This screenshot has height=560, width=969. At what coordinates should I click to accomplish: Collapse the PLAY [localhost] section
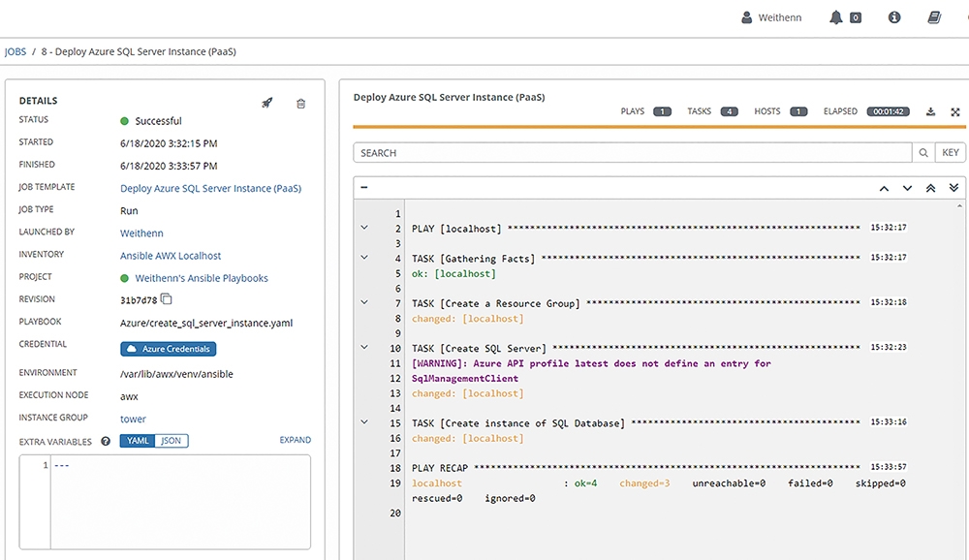364,228
